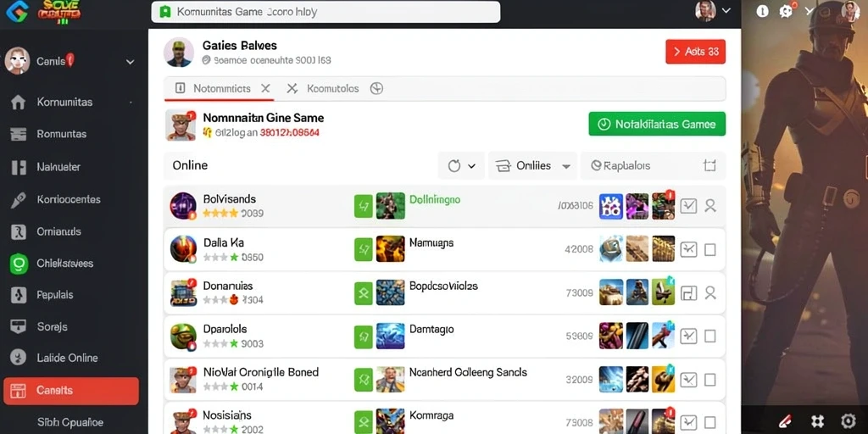Toggle the empty checkbox in Dparolols row
Screen dimensions: 868x434
click(710, 336)
